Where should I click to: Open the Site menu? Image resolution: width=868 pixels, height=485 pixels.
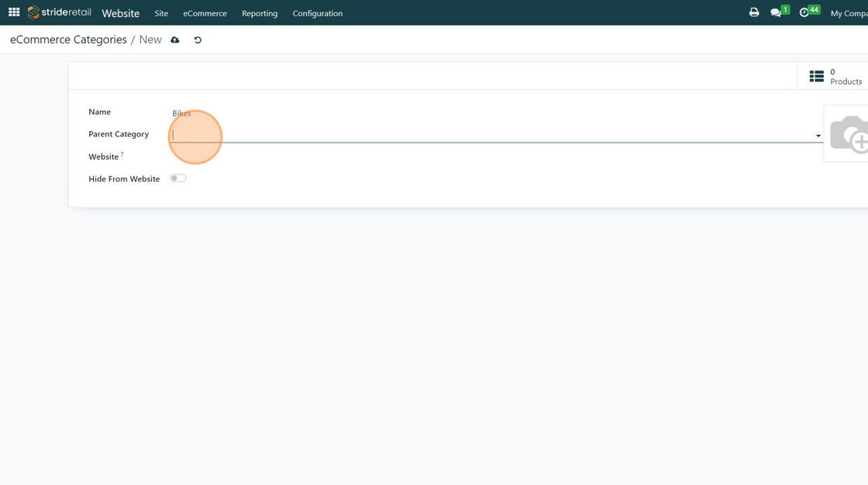tap(161, 13)
